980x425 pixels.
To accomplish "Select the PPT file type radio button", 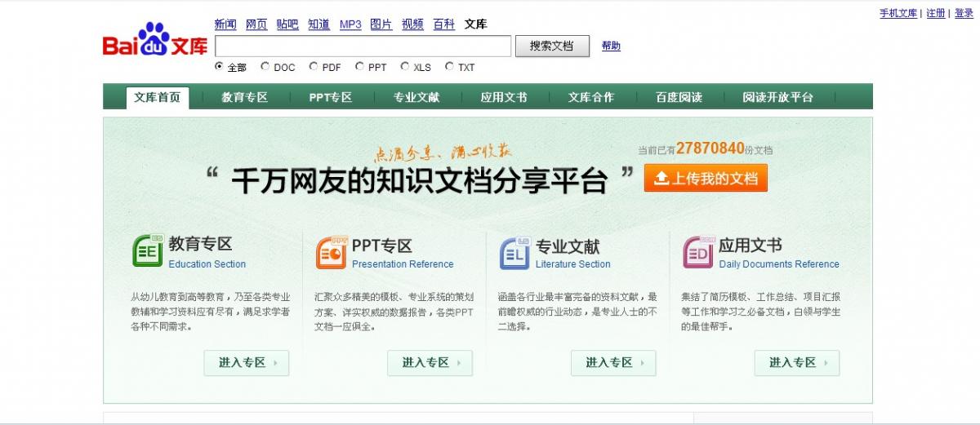I will (x=359, y=67).
